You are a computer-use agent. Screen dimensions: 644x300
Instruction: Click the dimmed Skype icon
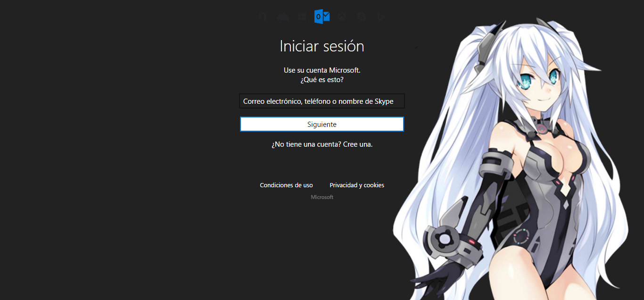pyautogui.click(x=362, y=17)
